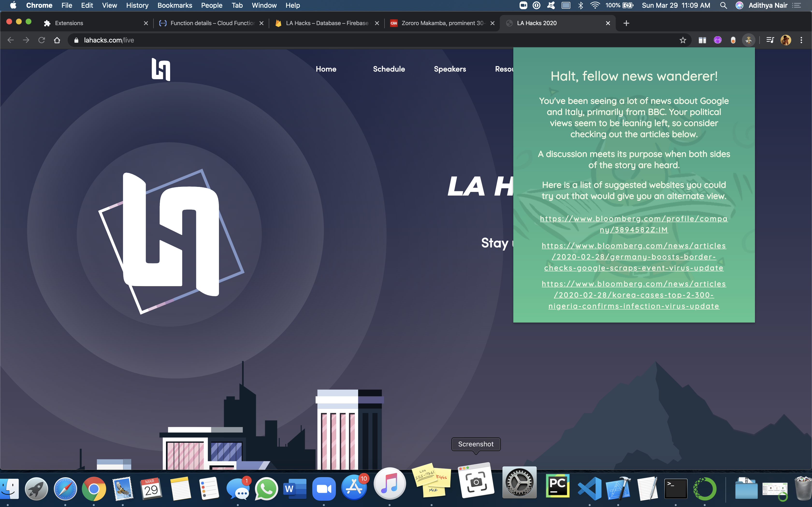Open the History menu

137,5
